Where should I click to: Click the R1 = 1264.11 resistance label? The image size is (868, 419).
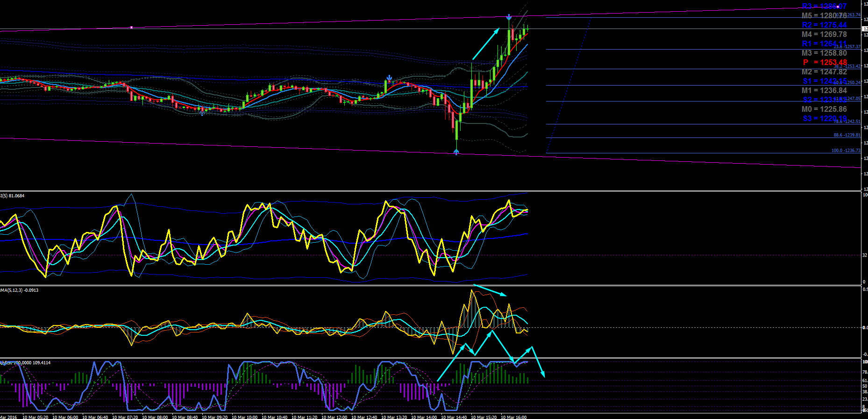click(824, 44)
